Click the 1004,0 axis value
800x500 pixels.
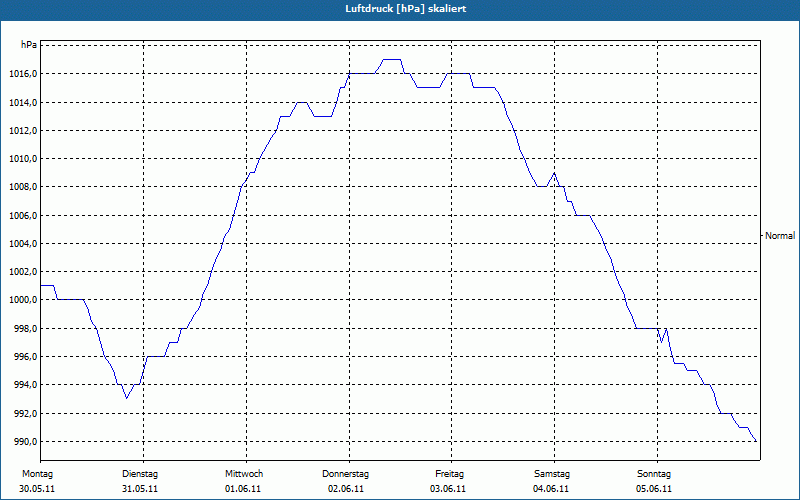pos(23,243)
